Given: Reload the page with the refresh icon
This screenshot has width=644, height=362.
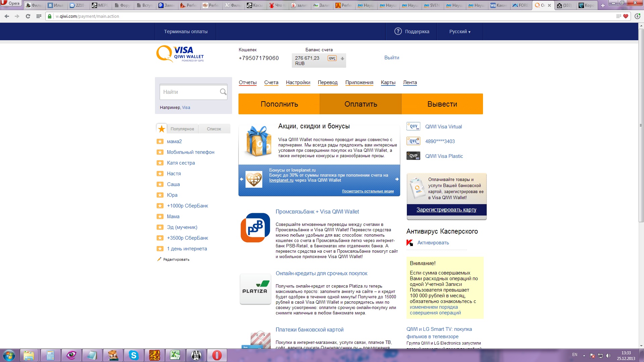Looking at the screenshot, I should (28, 16).
